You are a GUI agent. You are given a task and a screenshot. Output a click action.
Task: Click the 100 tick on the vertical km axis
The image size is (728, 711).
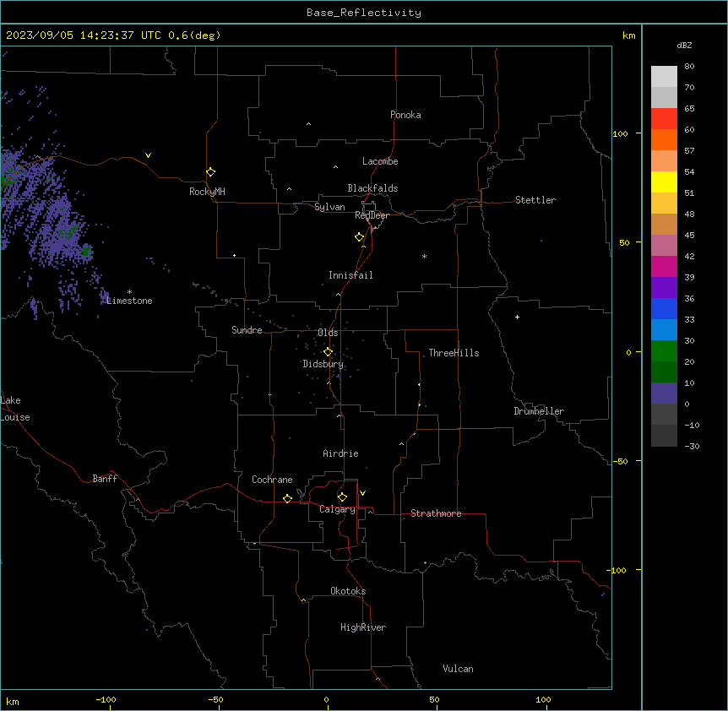(620, 134)
